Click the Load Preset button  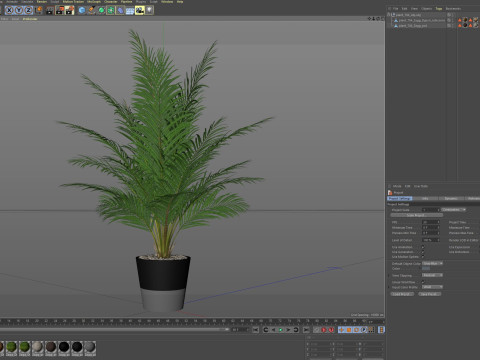tap(402, 294)
